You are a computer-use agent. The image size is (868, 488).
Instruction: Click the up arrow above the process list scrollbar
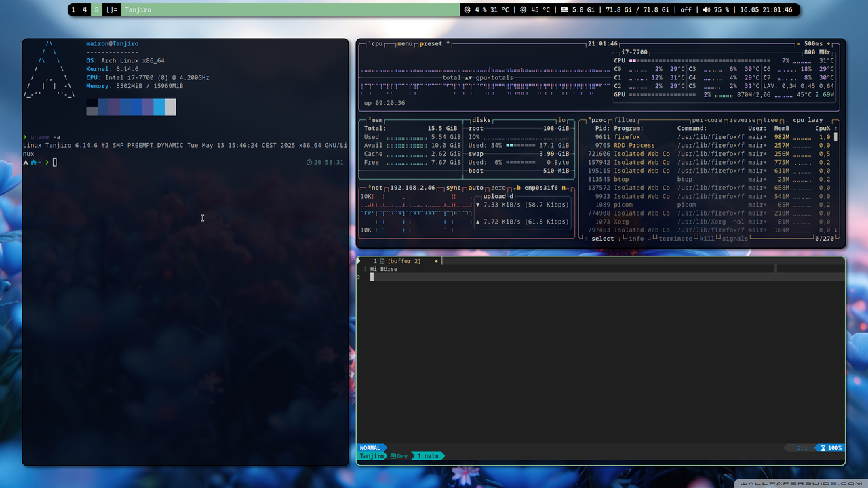point(836,128)
